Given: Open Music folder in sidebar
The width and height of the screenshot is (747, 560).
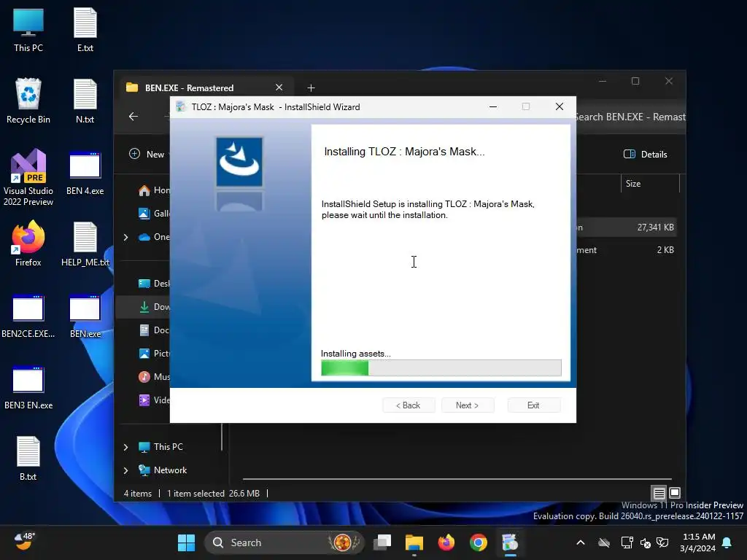Looking at the screenshot, I should [153, 377].
